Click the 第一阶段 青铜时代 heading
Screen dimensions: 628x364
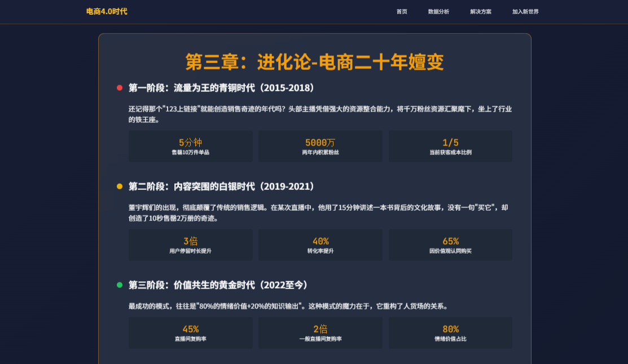[x=221, y=88]
